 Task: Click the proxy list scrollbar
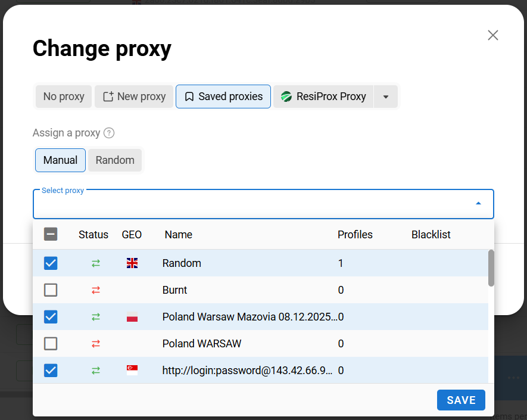(x=491, y=268)
